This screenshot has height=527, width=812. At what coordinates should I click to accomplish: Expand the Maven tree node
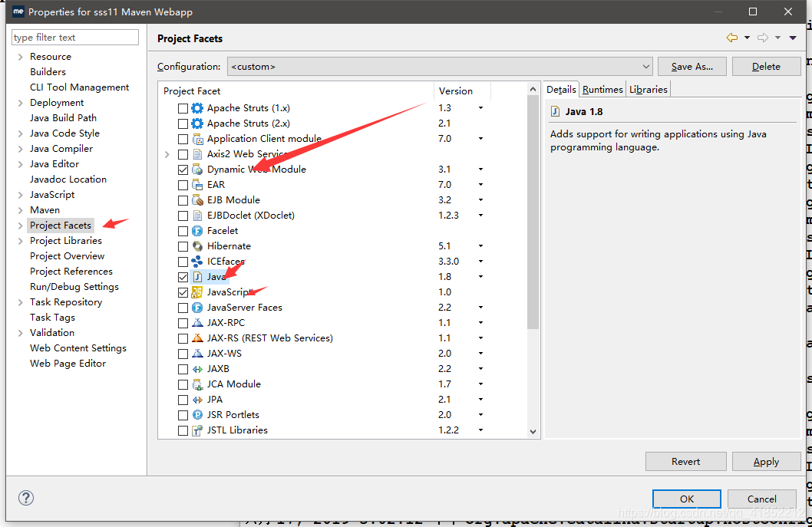tap(20, 210)
